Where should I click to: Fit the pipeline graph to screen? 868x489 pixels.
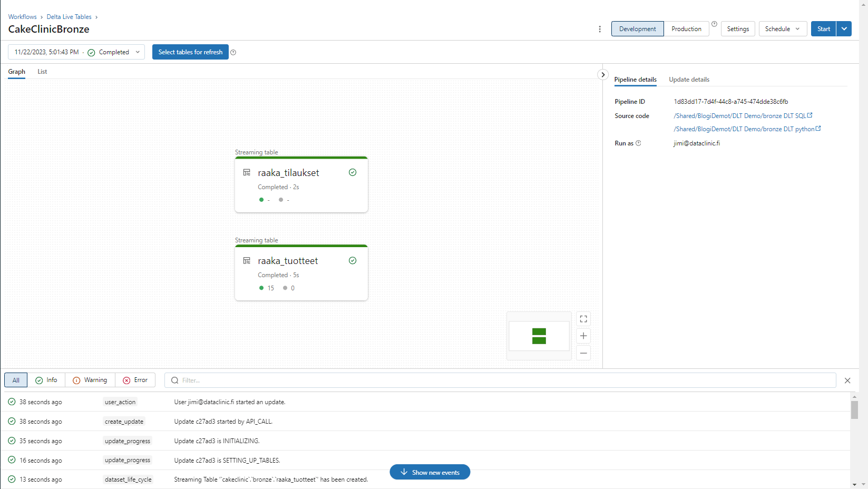click(x=583, y=318)
